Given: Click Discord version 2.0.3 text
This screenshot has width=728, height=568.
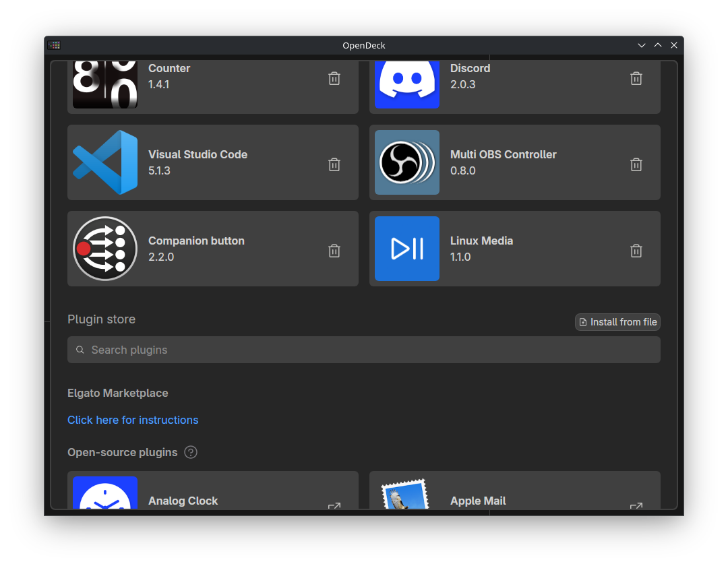Looking at the screenshot, I should (463, 84).
